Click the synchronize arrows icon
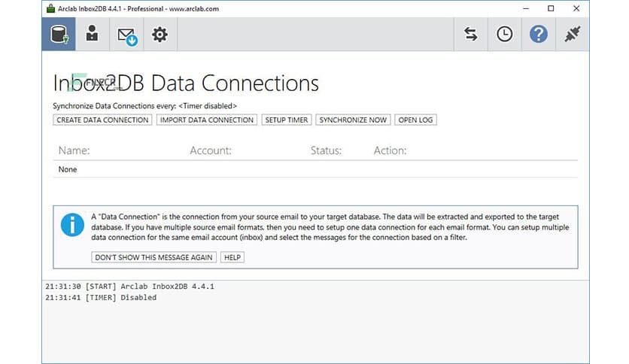Viewport: 629px width, 364px height. coord(470,34)
